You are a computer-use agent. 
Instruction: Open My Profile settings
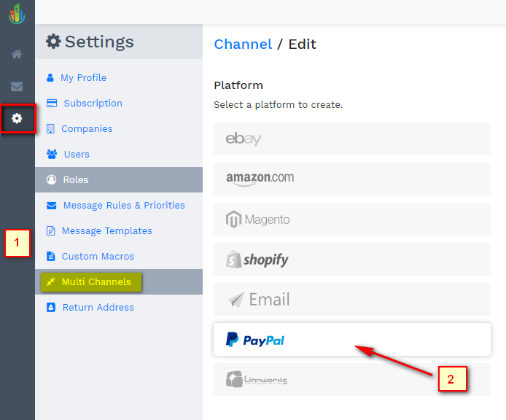pyautogui.click(x=83, y=77)
